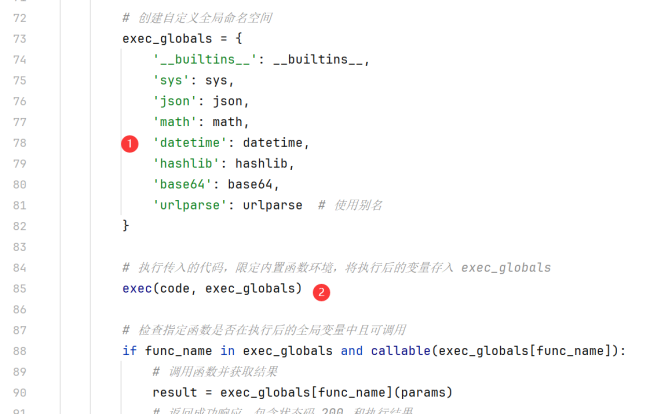Click the red marker numbered 1

[x=130, y=144]
